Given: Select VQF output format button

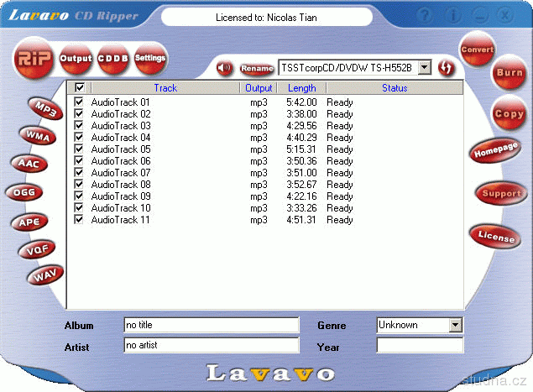Looking at the screenshot, I should point(37,250).
